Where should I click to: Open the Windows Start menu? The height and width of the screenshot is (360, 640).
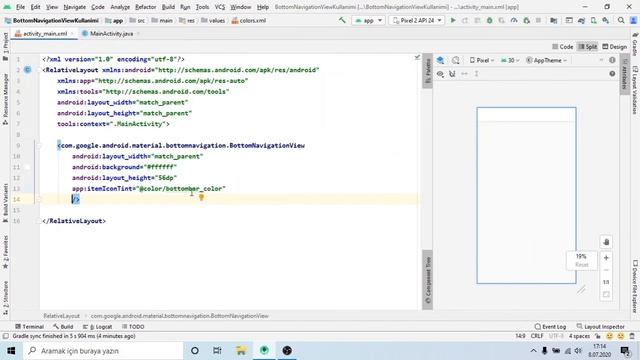click(x=11, y=351)
